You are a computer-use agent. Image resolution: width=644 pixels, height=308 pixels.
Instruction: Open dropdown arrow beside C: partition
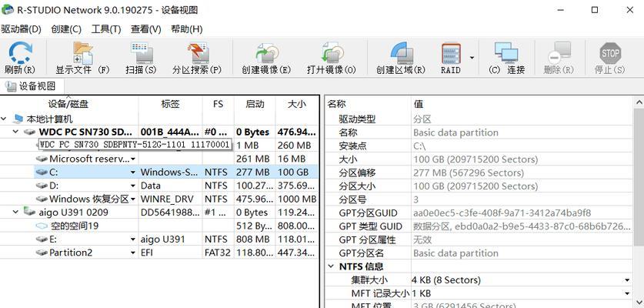coord(132,172)
